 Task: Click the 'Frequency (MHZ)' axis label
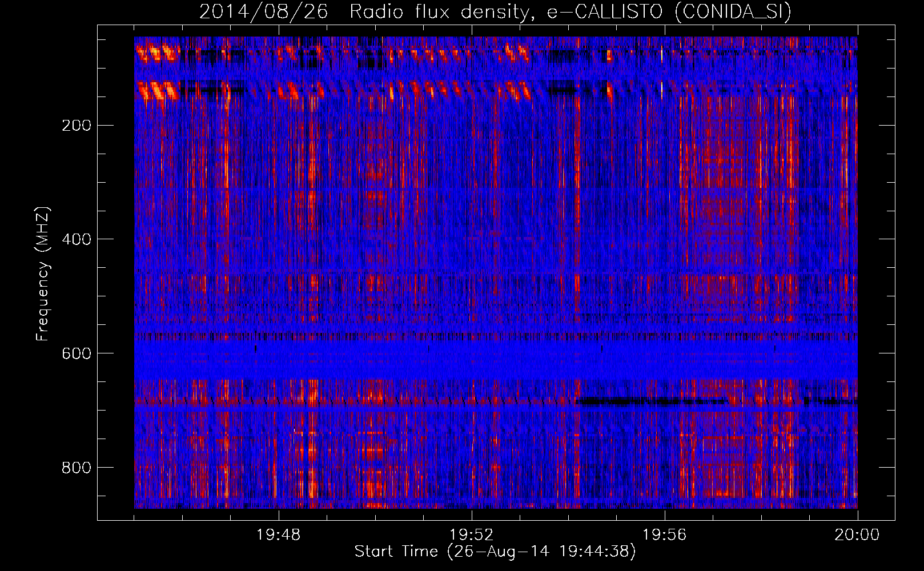pos(43,274)
